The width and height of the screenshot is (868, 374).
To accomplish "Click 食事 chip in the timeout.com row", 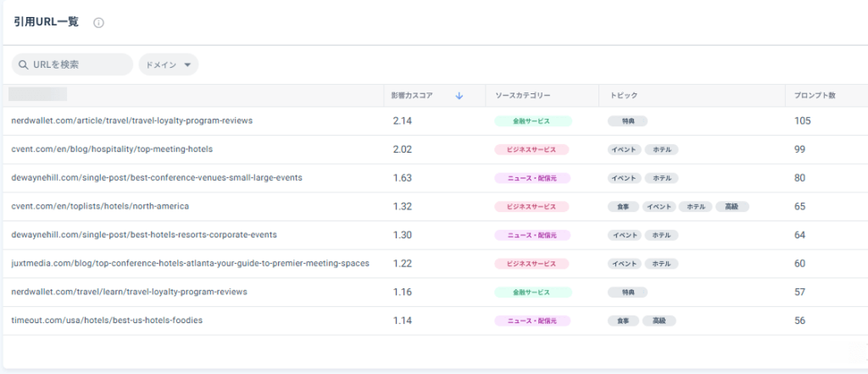I will 623,321.
